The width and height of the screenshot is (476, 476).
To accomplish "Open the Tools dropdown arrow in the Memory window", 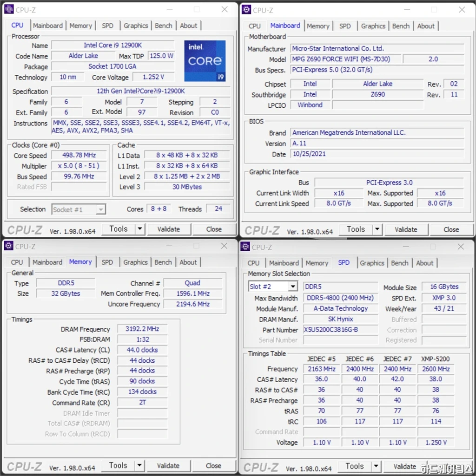I will [139, 465].
